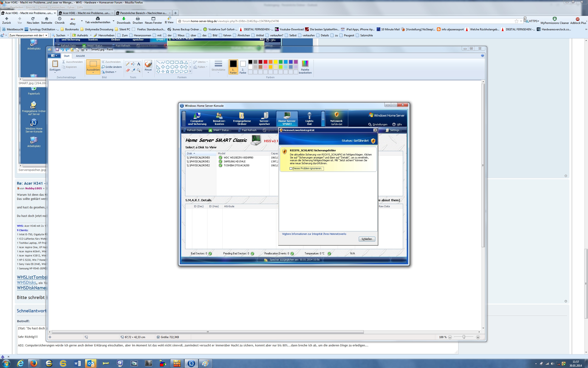Expand the Einfügen dropdown arrow

55,72
